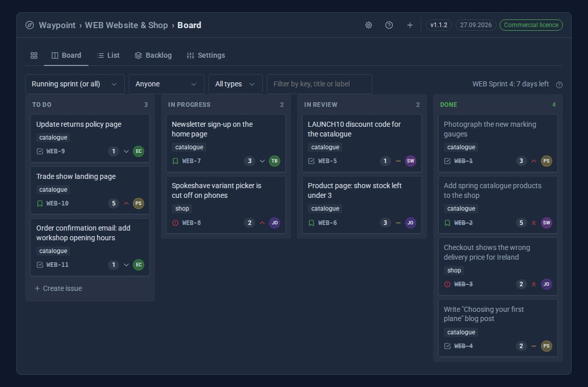This screenshot has height=387, width=588.
Task: Click the plus icon in the header
Action: tap(410, 25)
